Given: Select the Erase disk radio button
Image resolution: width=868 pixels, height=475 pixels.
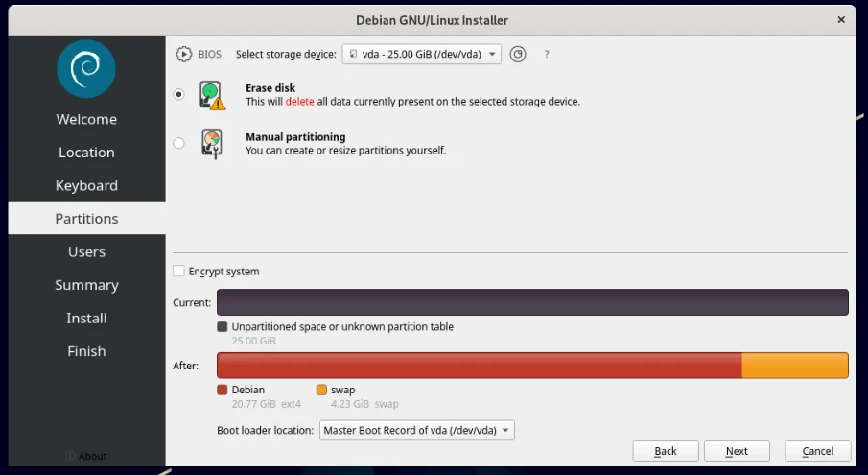Looking at the screenshot, I should click(x=178, y=95).
